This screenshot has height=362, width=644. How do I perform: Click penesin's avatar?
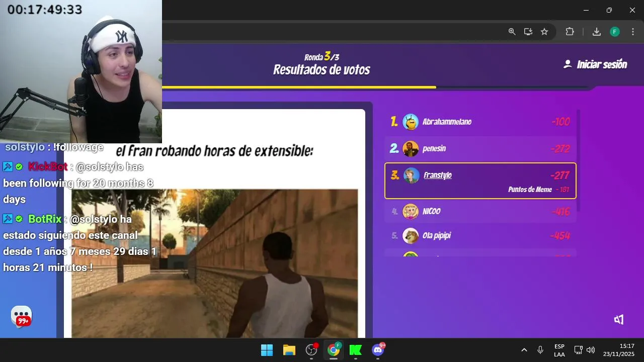pyautogui.click(x=411, y=148)
